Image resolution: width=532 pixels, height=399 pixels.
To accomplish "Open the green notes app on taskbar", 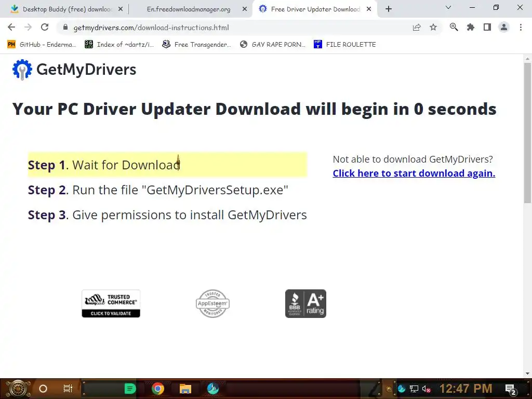I will [x=129, y=389].
